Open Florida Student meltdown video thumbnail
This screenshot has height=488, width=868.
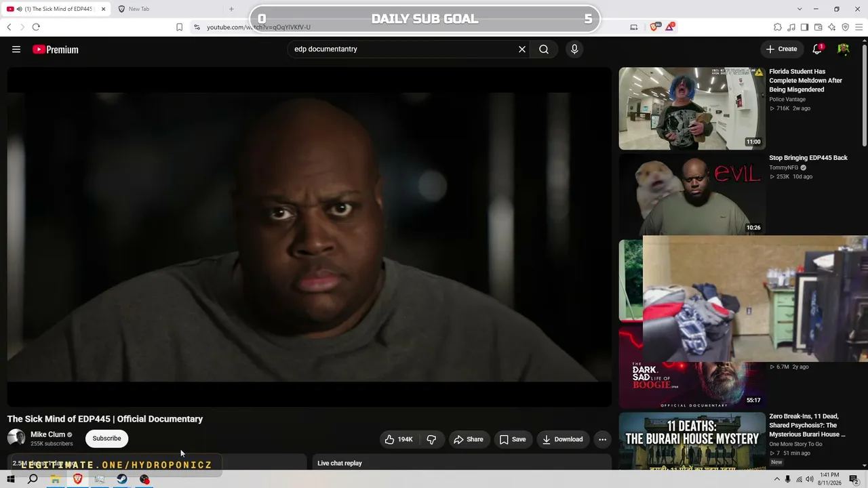click(692, 108)
